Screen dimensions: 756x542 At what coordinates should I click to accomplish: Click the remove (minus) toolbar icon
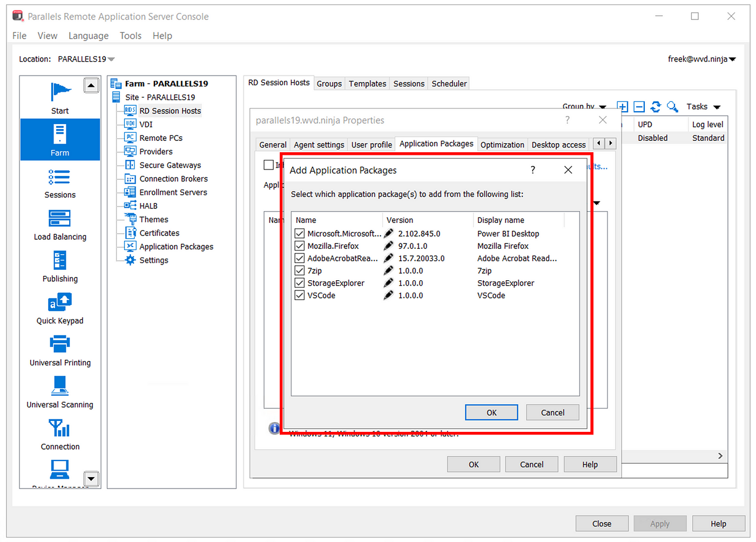[639, 107]
